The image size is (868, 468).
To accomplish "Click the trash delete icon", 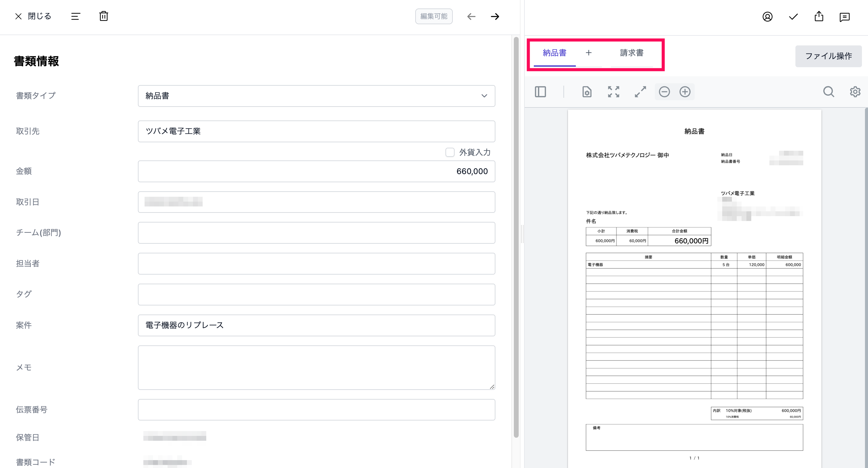I will click(103, 16).
